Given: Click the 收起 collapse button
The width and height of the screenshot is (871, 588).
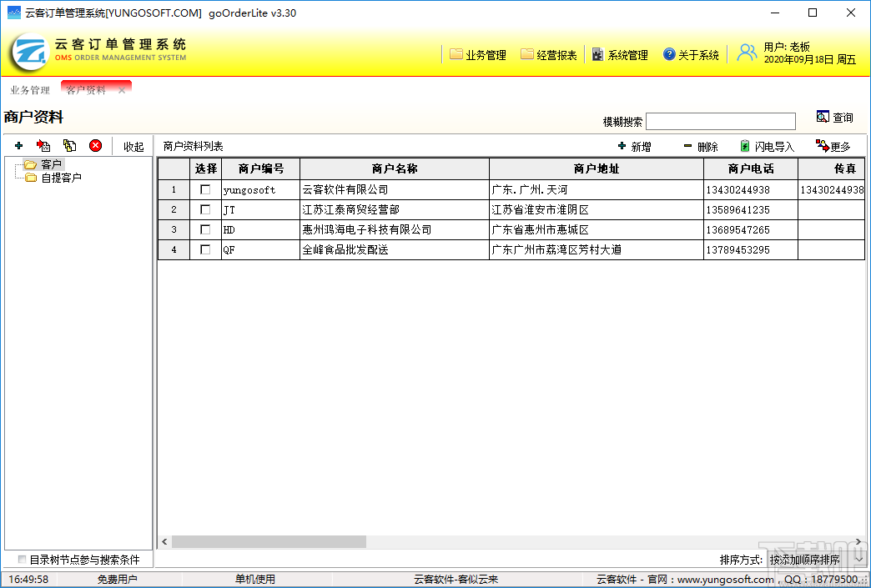Looking at the screenshot, I should [133, 145].
